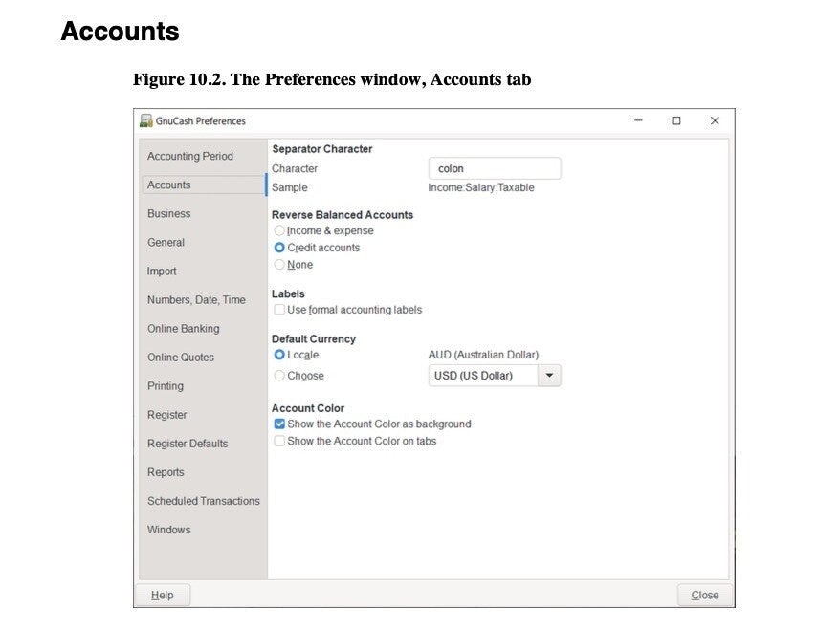The image size is (840, 630).
Task: Check Show the Account Color on tabs
Action: (279, 441)
